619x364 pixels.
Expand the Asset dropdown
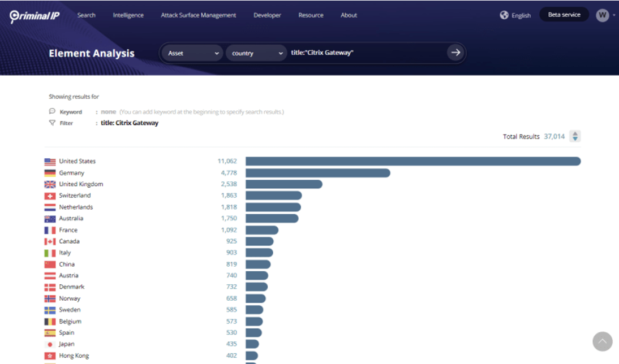point(193,53)
